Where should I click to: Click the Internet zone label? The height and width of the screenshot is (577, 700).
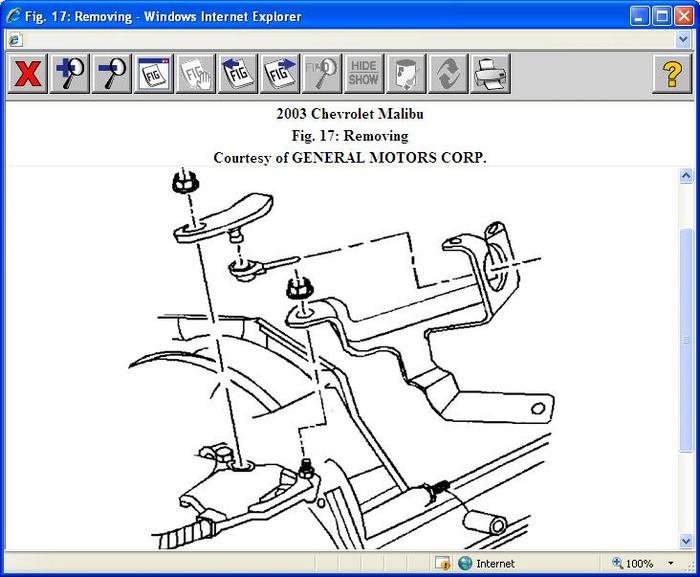point(495,564)
